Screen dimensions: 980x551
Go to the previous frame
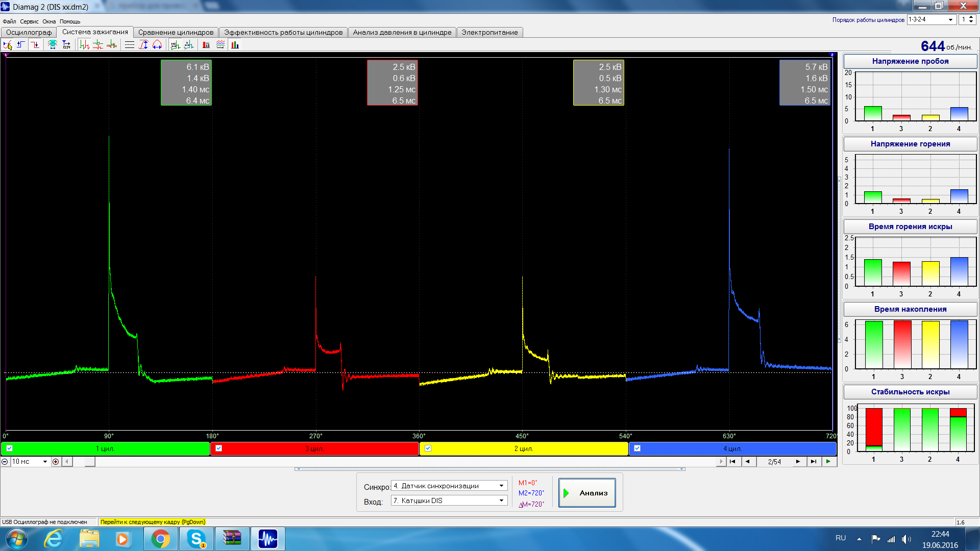pos(748,462)
